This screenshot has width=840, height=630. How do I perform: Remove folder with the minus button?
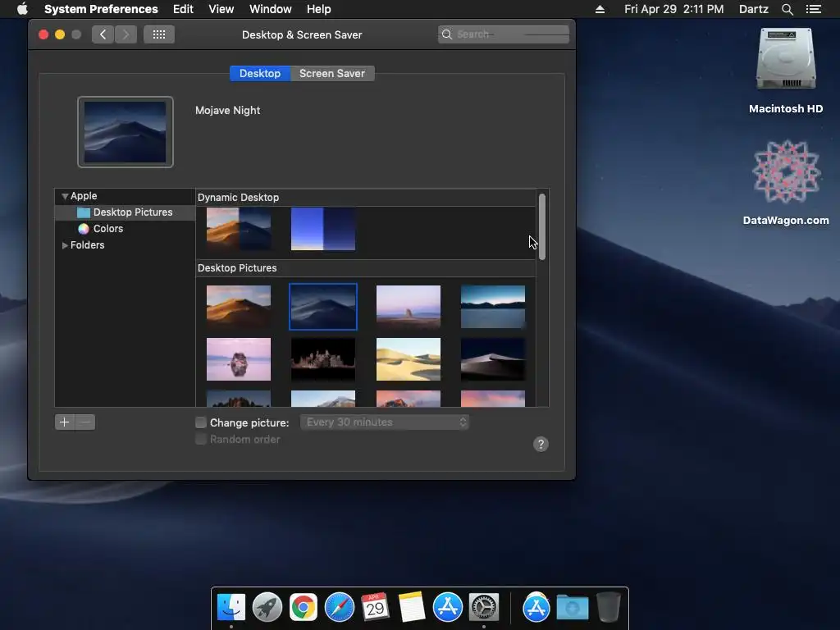pyautogui.click(x=85, y=422)
